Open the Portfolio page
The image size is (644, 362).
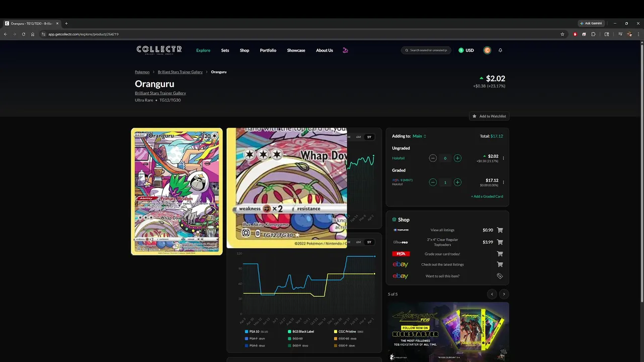tap(268, 50)
